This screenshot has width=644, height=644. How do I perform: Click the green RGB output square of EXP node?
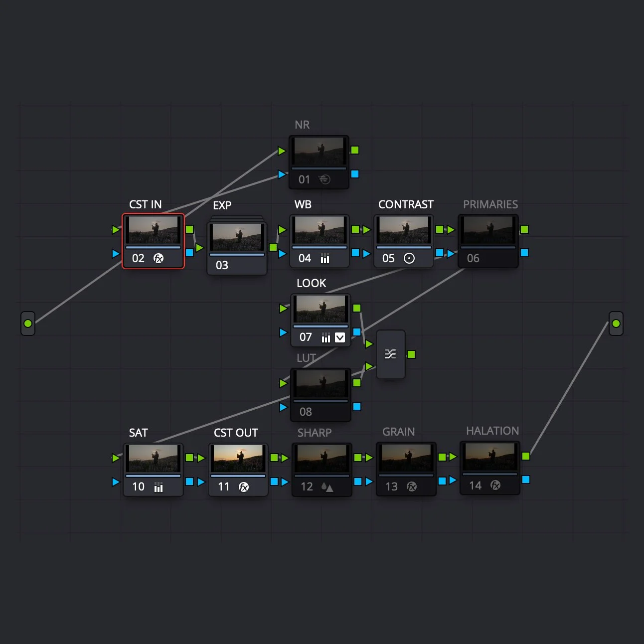pyautogui.click(x=273, y=246)
